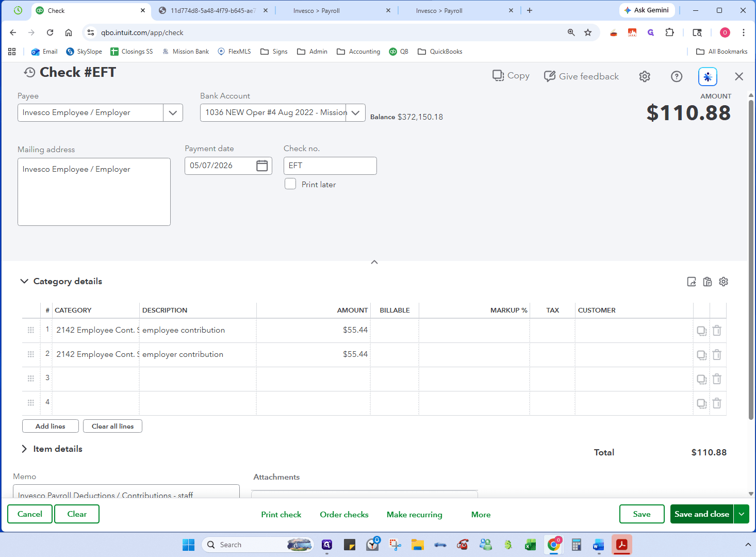Expand the Item details section
The width and height of the screenshot is (756, 557).
click(x=24, y=449)
